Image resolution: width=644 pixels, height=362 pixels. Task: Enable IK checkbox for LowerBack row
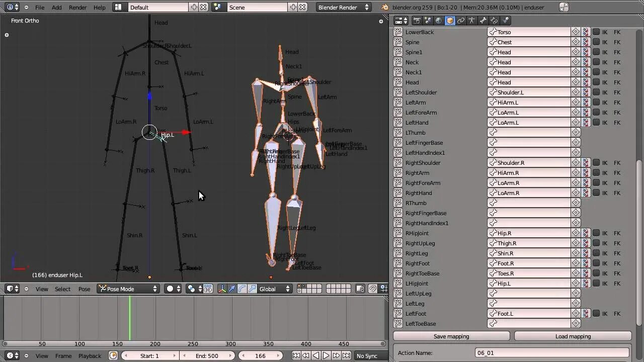(x=596, y=32)
